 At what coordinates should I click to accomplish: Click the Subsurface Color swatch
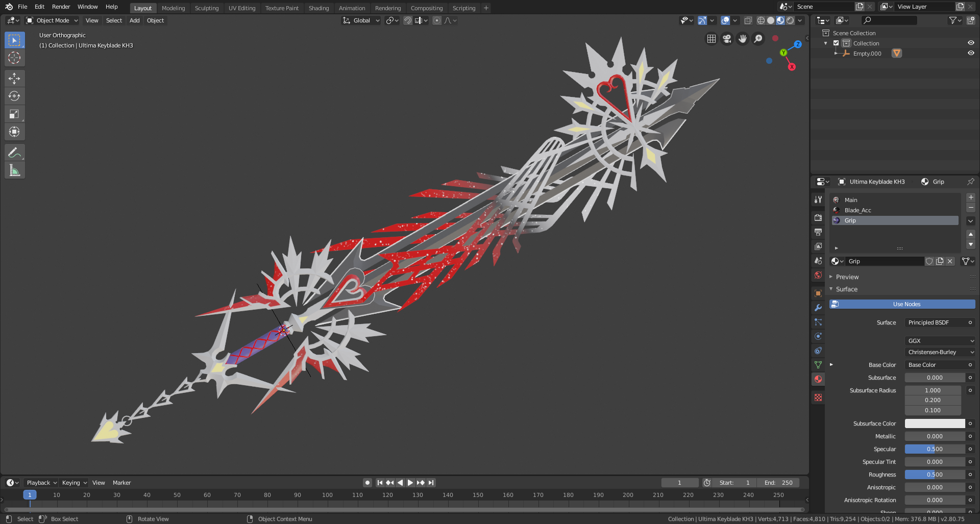935,423
